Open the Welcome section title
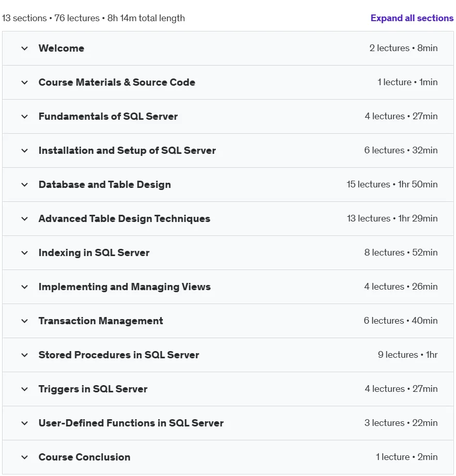Viewport: 456px width, 476px height. pos(61,48)
